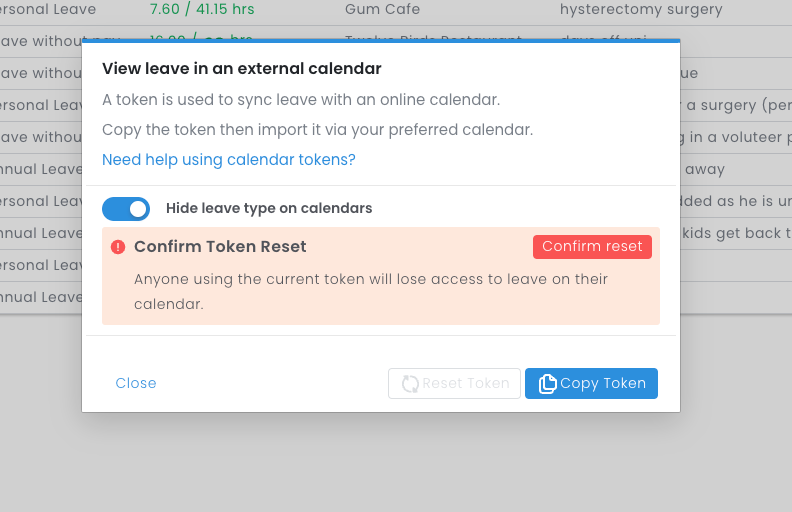Click the 7.60 / 41.15 hrs leave balance
792x512 pixels.
(201, 10)
